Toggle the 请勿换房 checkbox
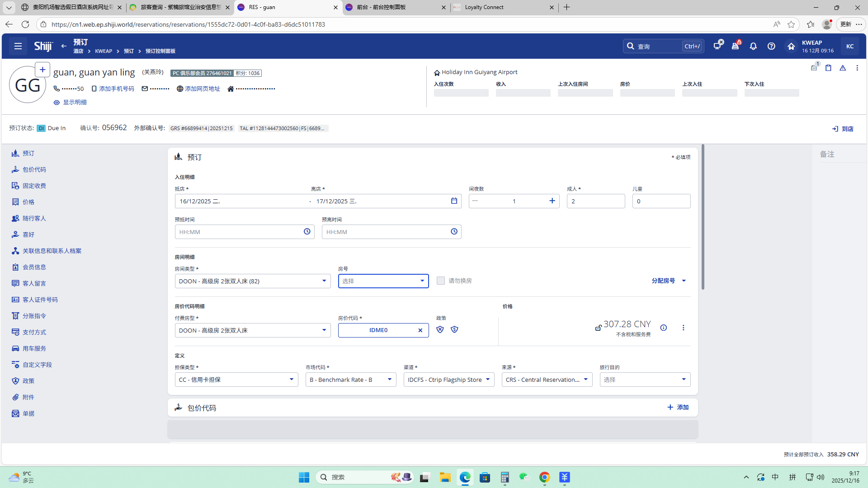Image resolution: width=868 pixels, height=488 pixels. point(441,281)
